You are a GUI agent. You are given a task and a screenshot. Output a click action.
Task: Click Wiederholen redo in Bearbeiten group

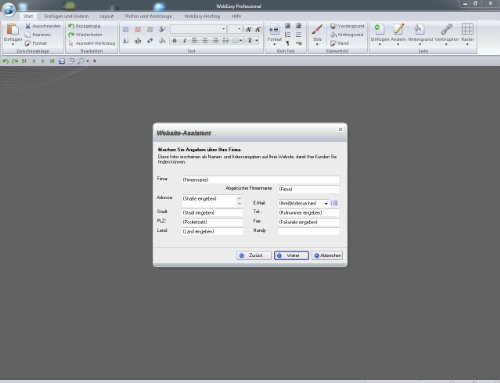pyautogui.click(x=85, y=34)
